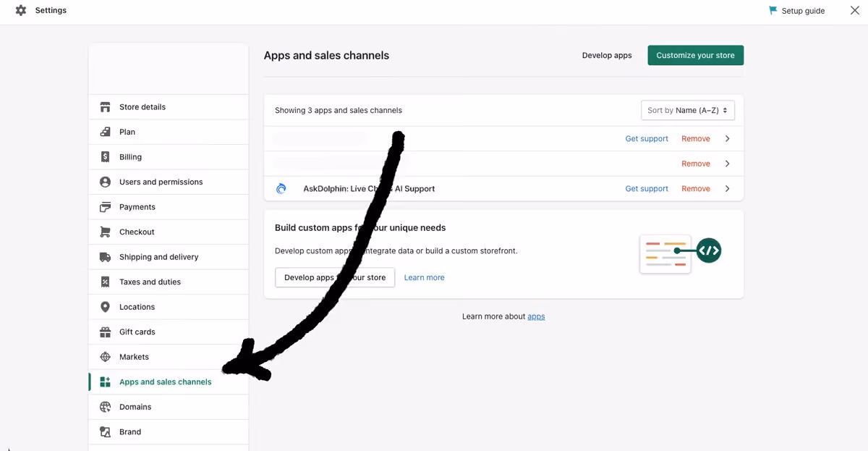Click the Brand icon in sidebar
The width and height of the screenshot is (868, 451).
coord(105,431)
